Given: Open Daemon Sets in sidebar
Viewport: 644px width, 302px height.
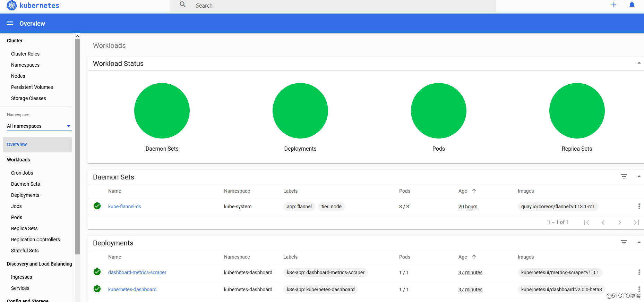Looking at the screenshot, I should (25, 184).
